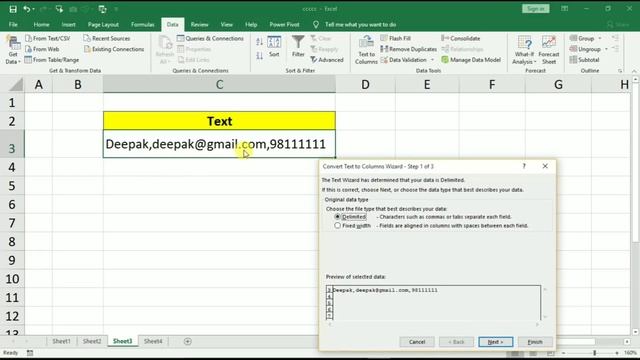Insert a Subtotal

(584, 60)
